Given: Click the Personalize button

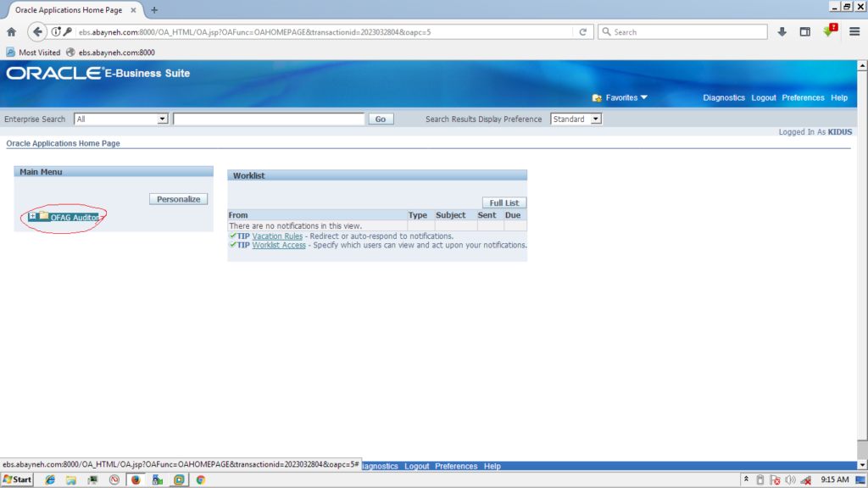Looking at the screenshot, I should click(x=178, y=199).
